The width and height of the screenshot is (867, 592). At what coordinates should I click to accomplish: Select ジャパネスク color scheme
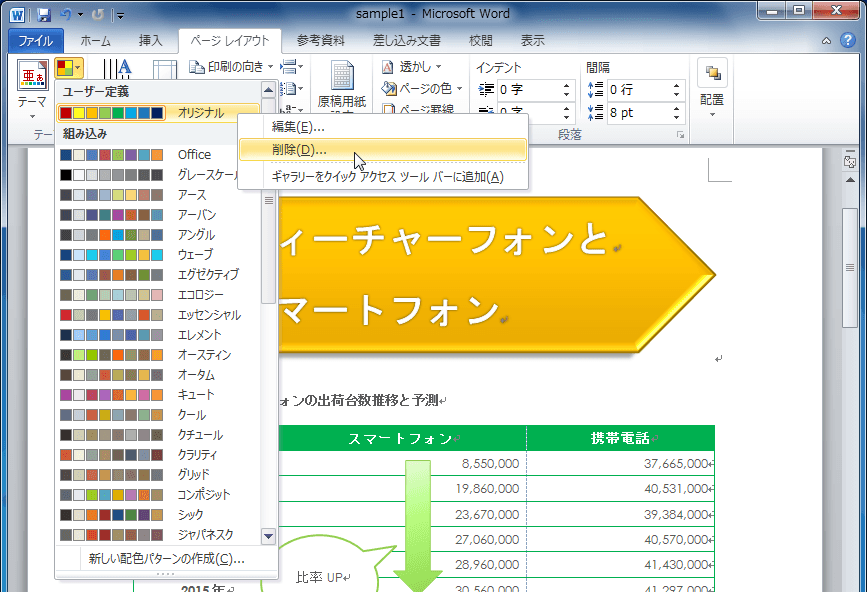pos(158,535)
